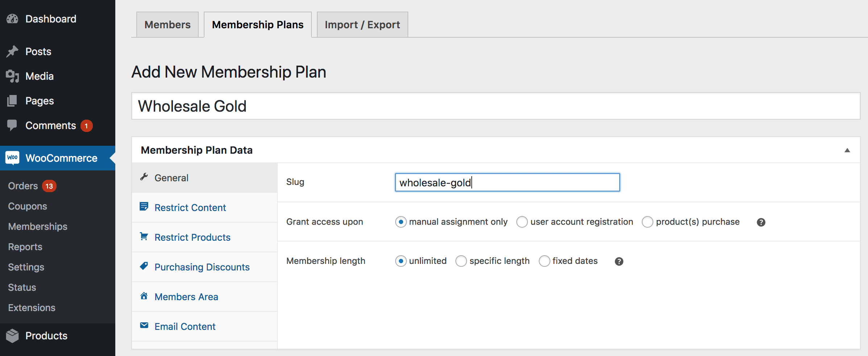Screen dimensions: 868x356
Task: Collapse the Membership Plan Data panel
Action: point(847,150)
